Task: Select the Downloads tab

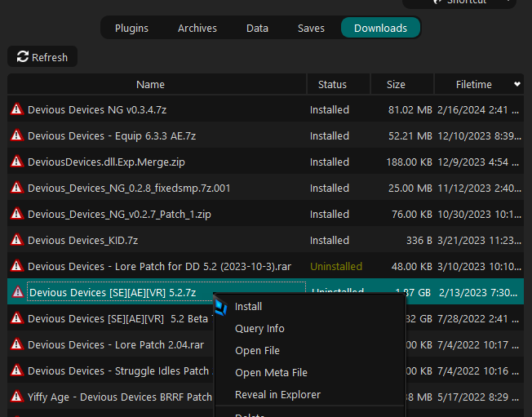Action: (x=380, y=28)
